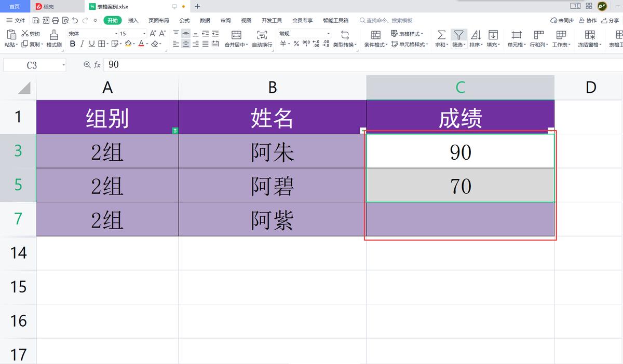Screen dimensions: 623x364
Task: Click the AutoSum (求和) icon
Action: coord(441,35)
